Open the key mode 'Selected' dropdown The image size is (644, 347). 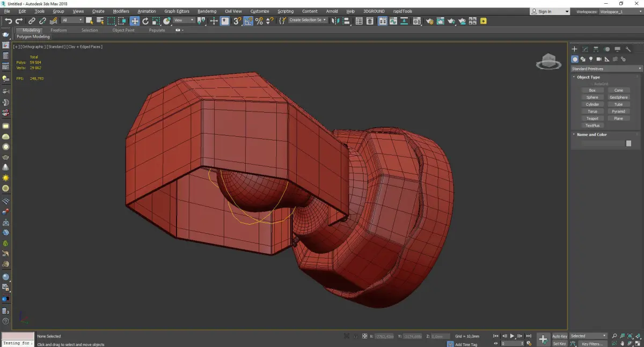tap(588, 336)
